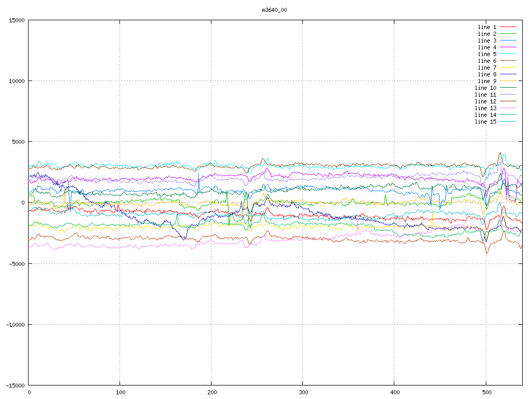Select the 'line 5' legend label

tap(487, 54)
